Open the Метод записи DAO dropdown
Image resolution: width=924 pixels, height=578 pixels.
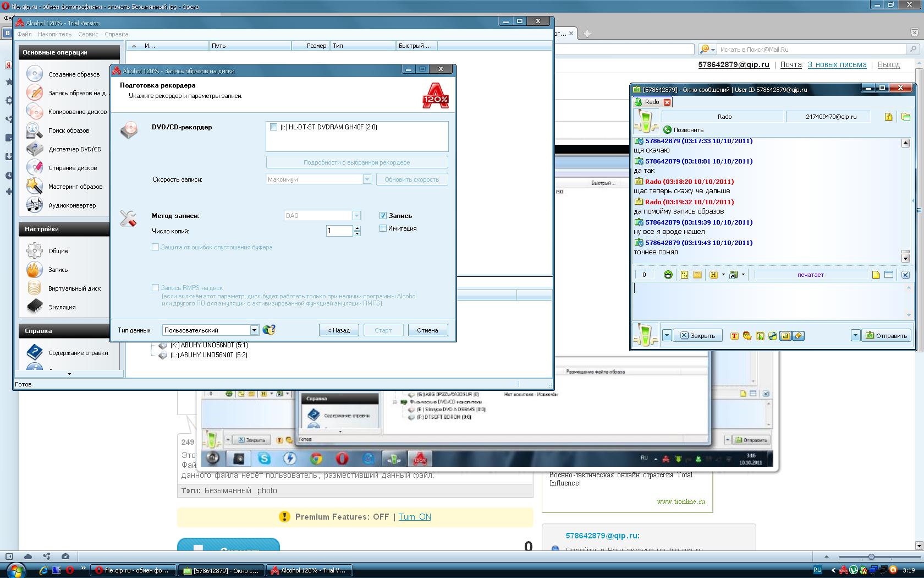coord(356,216)
